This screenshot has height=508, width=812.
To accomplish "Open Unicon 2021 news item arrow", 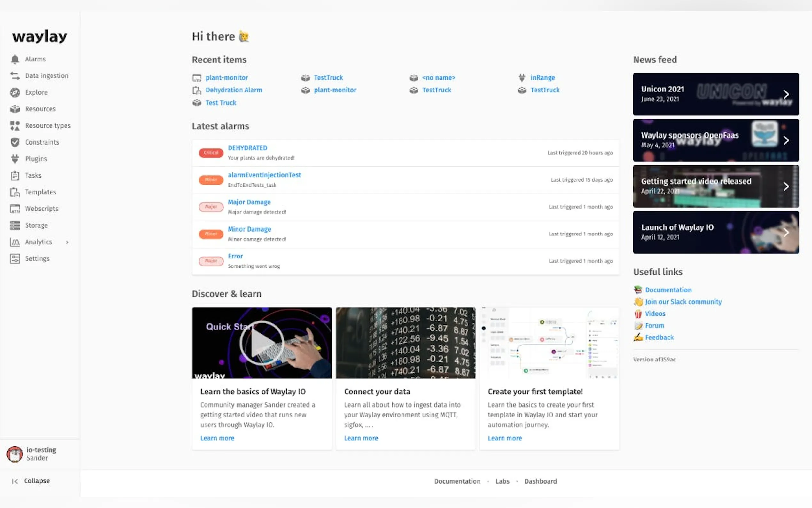I will pos(786,94).
